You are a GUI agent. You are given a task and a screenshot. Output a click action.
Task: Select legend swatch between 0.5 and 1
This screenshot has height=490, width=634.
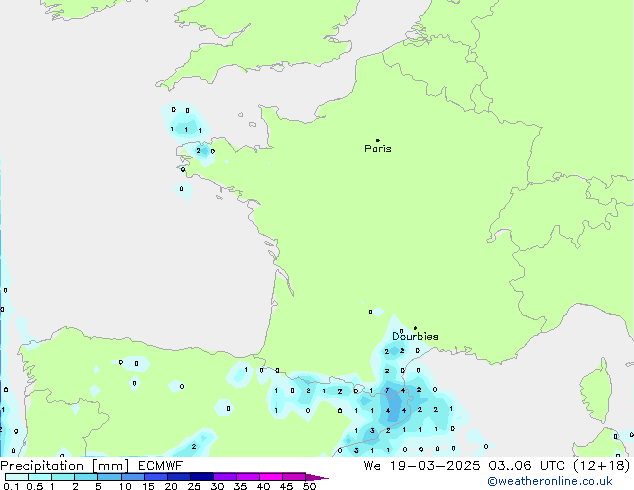tap(40, 477)
